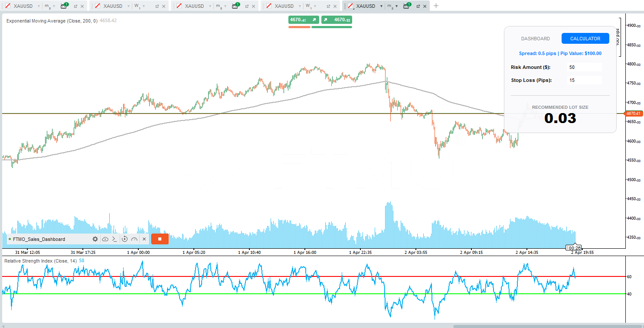The image size is (644, 328).
Task: Click the Risk Amount input field
Action: (x=585, y=67)
